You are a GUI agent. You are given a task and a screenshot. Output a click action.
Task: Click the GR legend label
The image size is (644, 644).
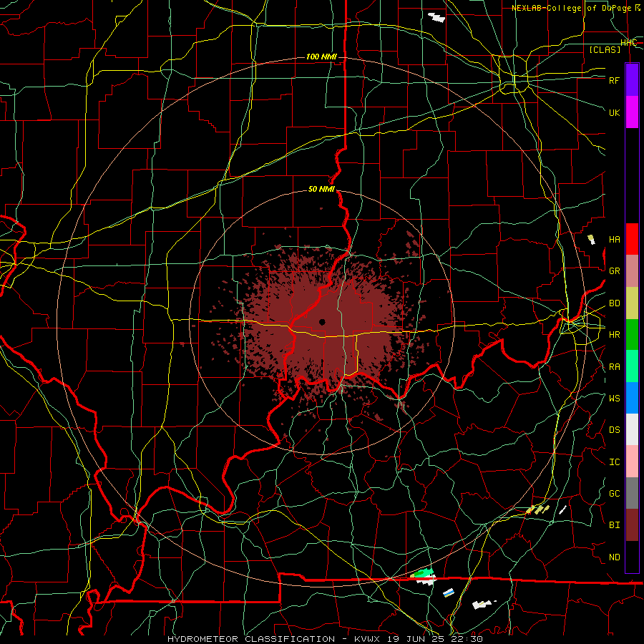click(614, 271)
